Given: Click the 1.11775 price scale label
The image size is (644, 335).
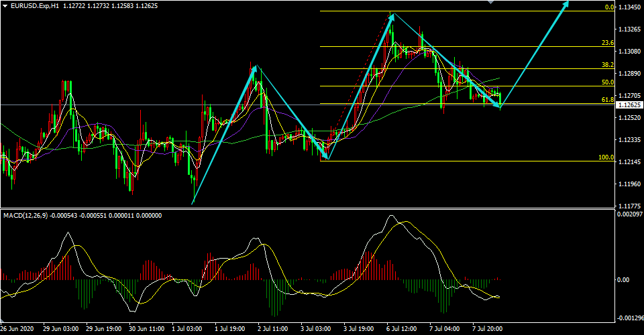Looking at the screenshot, I should click(629, 206).
